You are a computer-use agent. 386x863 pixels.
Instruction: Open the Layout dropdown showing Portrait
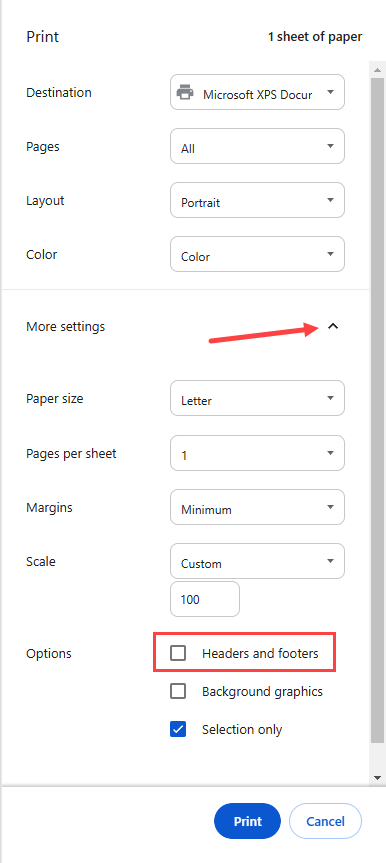tap(257, 200)
